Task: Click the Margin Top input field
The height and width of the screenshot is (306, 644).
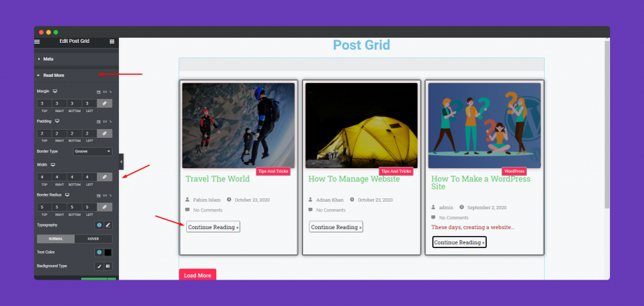Action: point(45,103)
